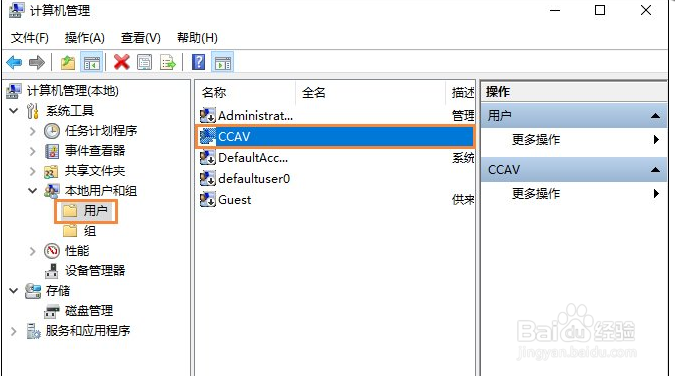Click the 性能 gauge icon
The width and height of the screenshot is (675, 376).
pyautogui.click(x=52, y=251)
